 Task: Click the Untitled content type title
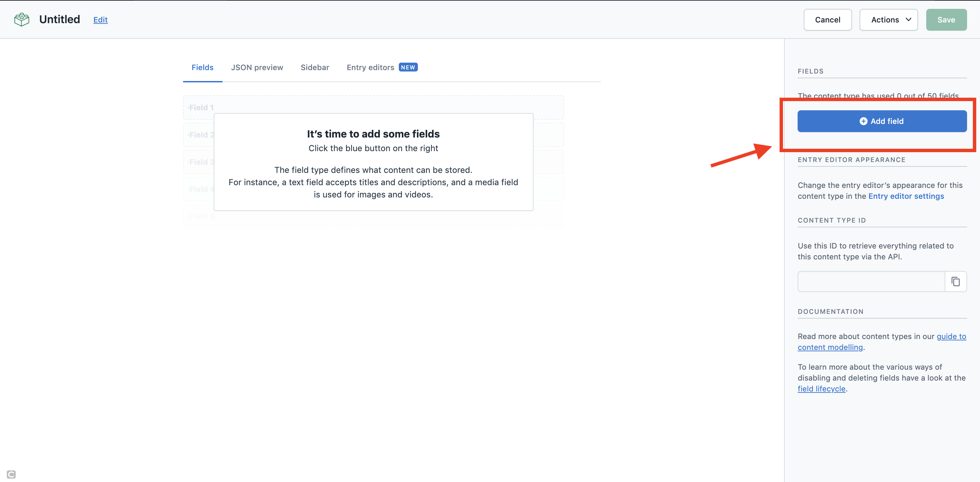coord(59,19)
